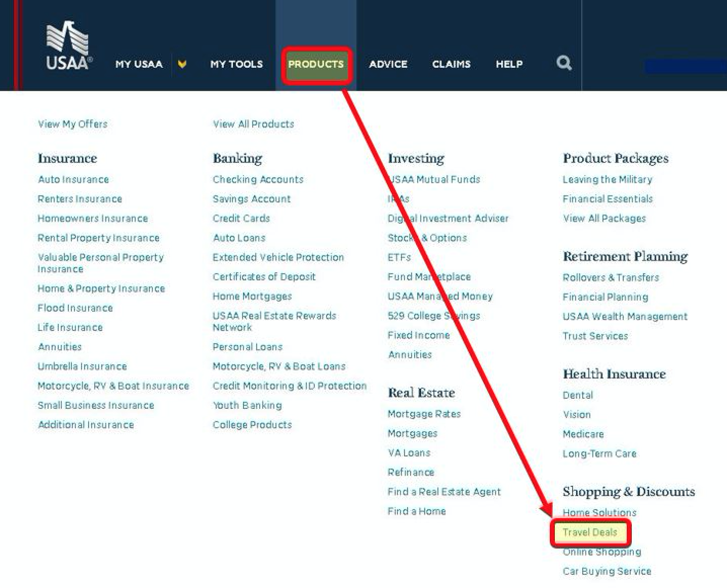Open Umbrella Insurance link
The height and width of the screenshot is (588, 727).
(83, 366)
